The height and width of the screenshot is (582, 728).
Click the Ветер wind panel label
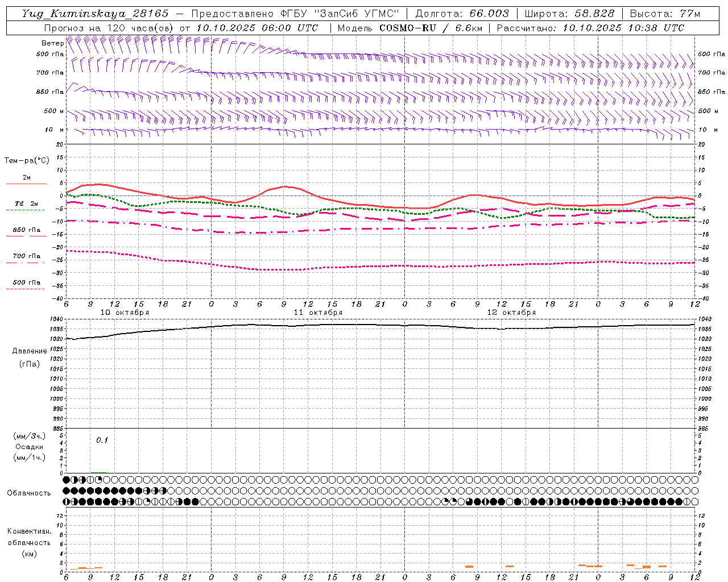pyautogui.click(x=52, y=43)
